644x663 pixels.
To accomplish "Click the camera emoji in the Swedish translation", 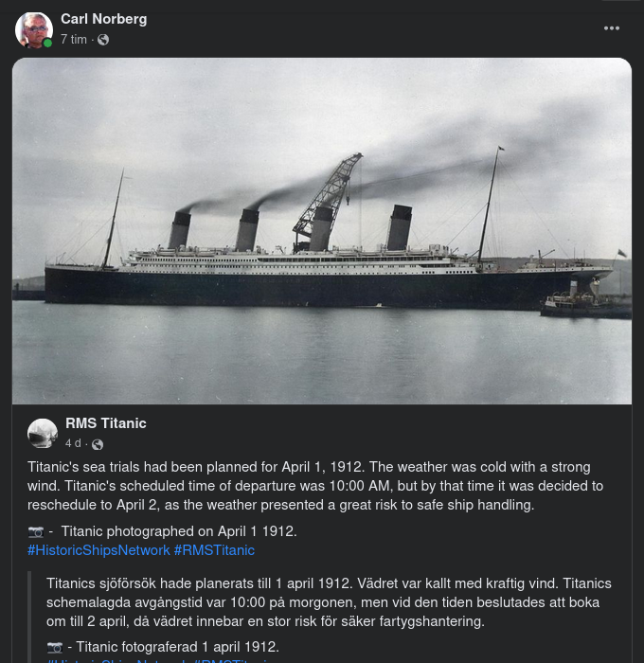I will [x=54, y=647].
